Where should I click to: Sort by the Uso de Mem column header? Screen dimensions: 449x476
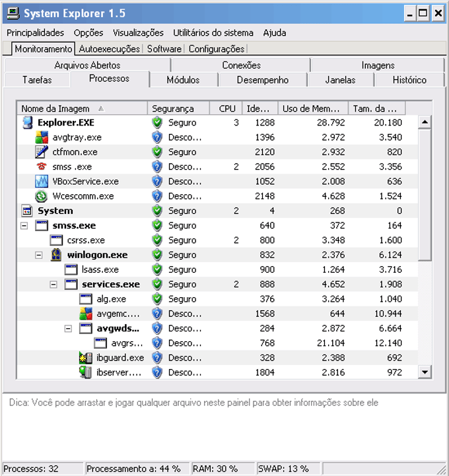(x=313, y=108)
